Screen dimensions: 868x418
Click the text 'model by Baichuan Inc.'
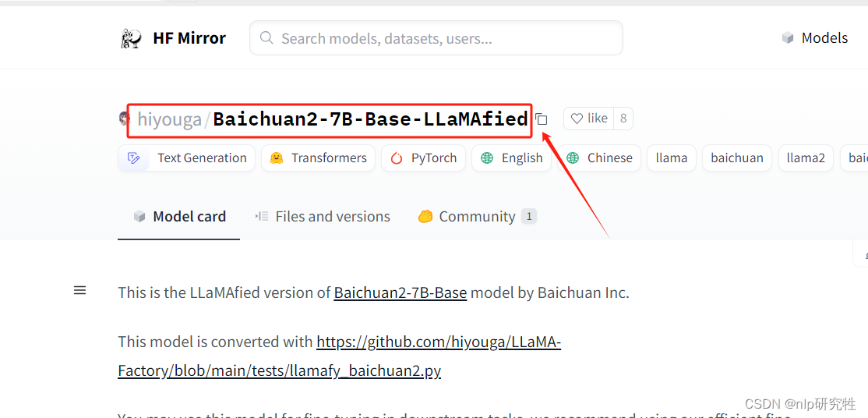coord(549,292)
